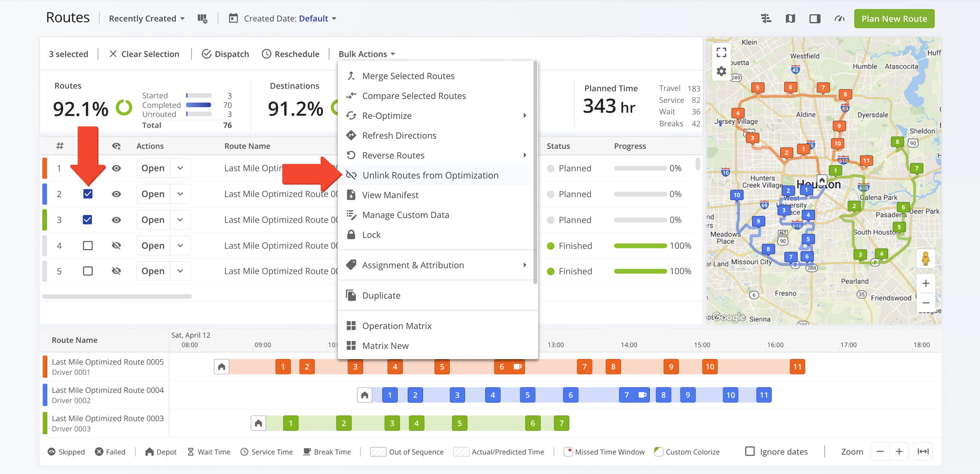Viewport: 980px width, 474px height.
Task: Choose Duplicate in Bulk Actions menu
Action: tap(437, 296)
